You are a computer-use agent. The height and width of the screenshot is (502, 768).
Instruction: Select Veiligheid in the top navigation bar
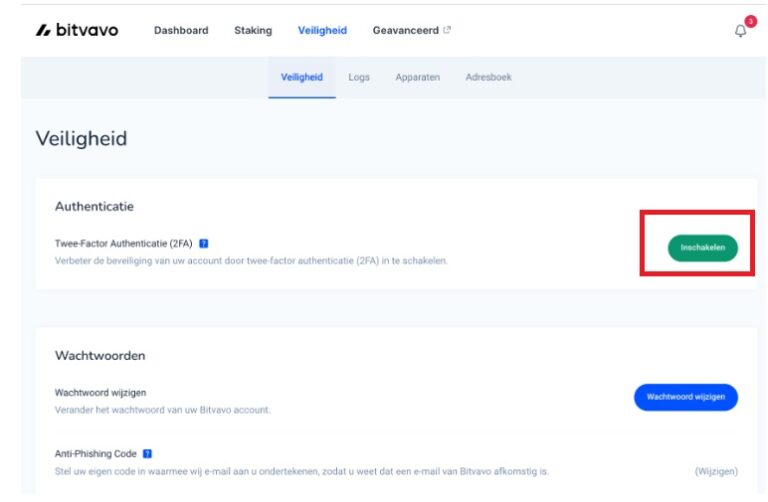(322, 30)
